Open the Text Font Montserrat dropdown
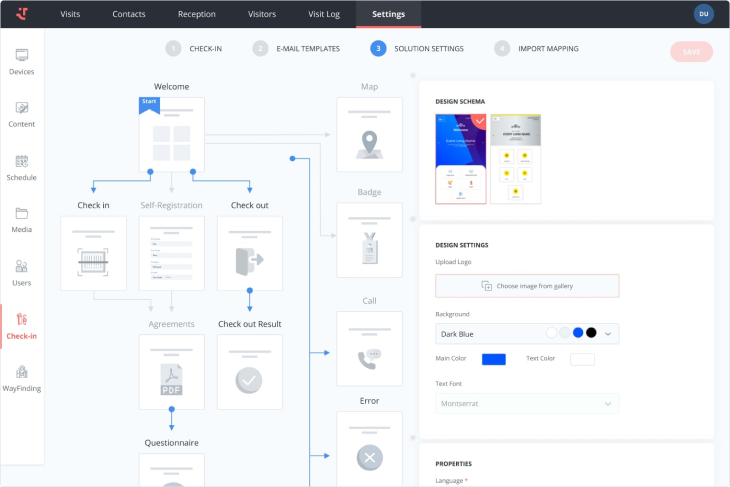730x487 pixels. click(527, 404)
